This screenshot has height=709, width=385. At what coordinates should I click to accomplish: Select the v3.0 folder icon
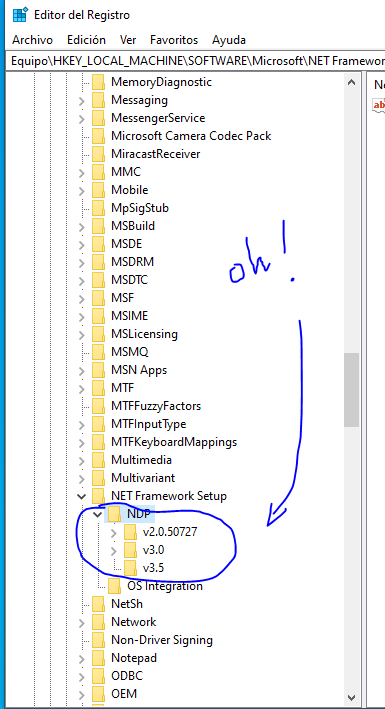coord(130,550)
